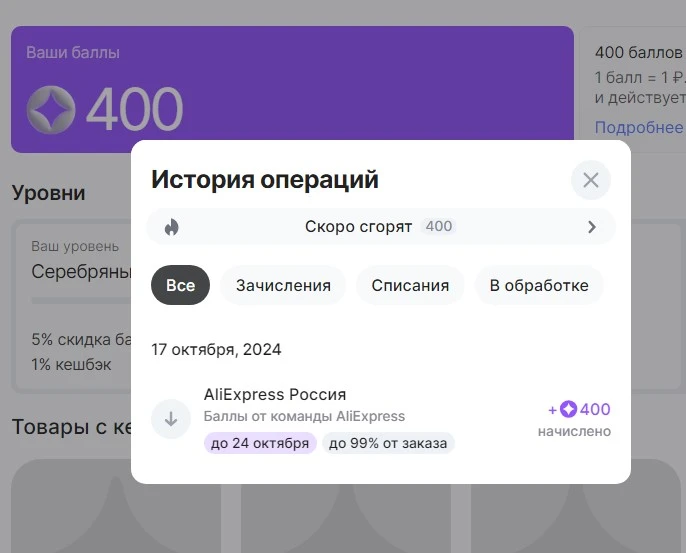Viewport: 686px width, 553px height.
Task: Close the История операций dialog
Action: pos(591,180)
